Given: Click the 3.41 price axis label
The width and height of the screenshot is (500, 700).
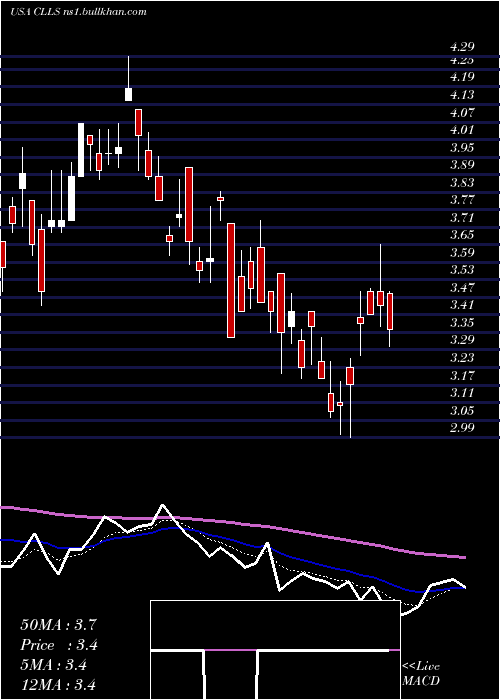Looking at the screenshot, I should (462, 305).
